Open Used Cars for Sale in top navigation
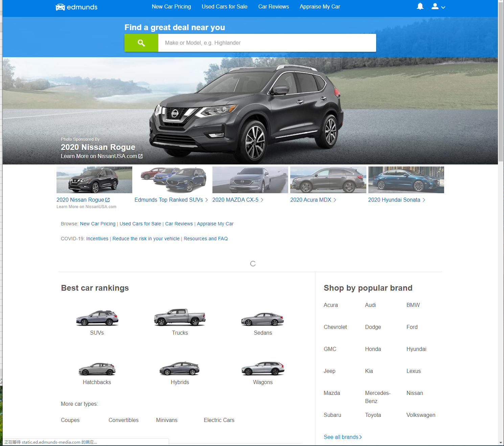Viewport: 504px width, 446px height. pyautogui.click(x=225, y=6)
